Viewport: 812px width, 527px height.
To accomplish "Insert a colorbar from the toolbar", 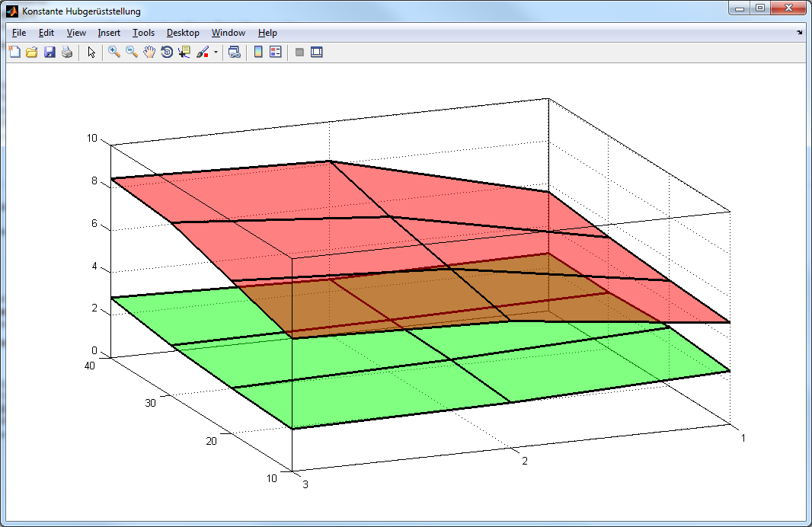I will (258, 53).
